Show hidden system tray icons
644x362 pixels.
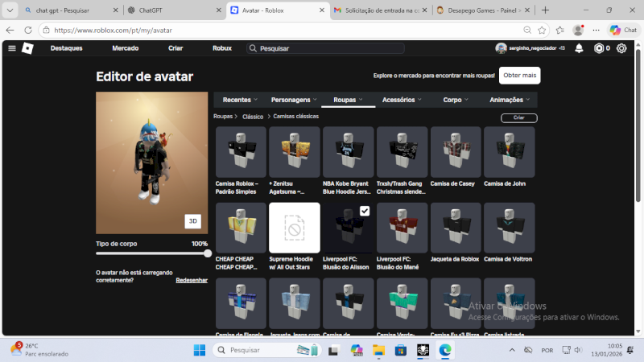(x=512, y=350)
